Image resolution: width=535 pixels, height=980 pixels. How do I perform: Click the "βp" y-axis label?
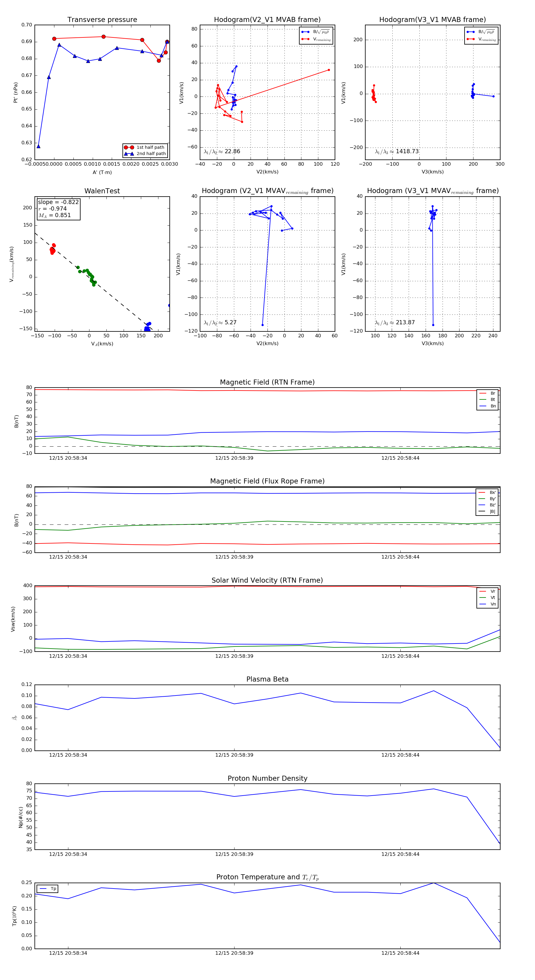coord(15,717)
